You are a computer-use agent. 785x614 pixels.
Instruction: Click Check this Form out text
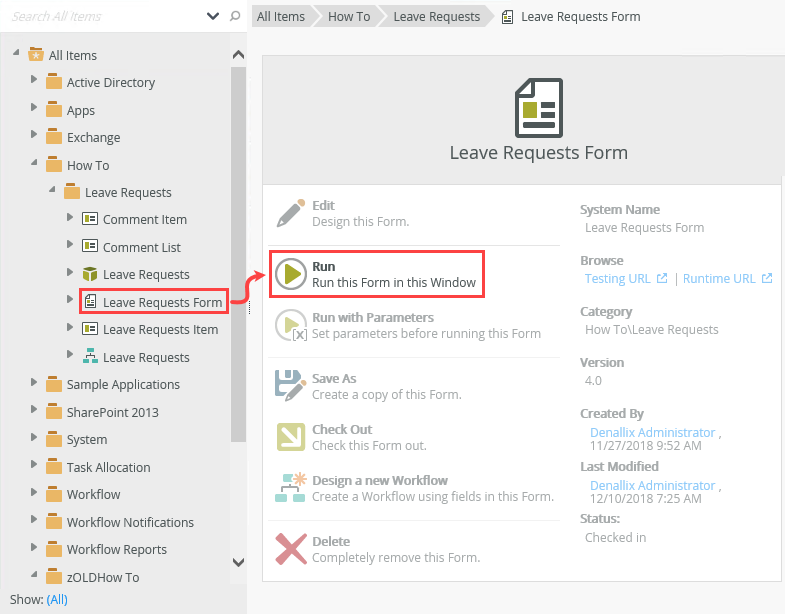point(369,445)
